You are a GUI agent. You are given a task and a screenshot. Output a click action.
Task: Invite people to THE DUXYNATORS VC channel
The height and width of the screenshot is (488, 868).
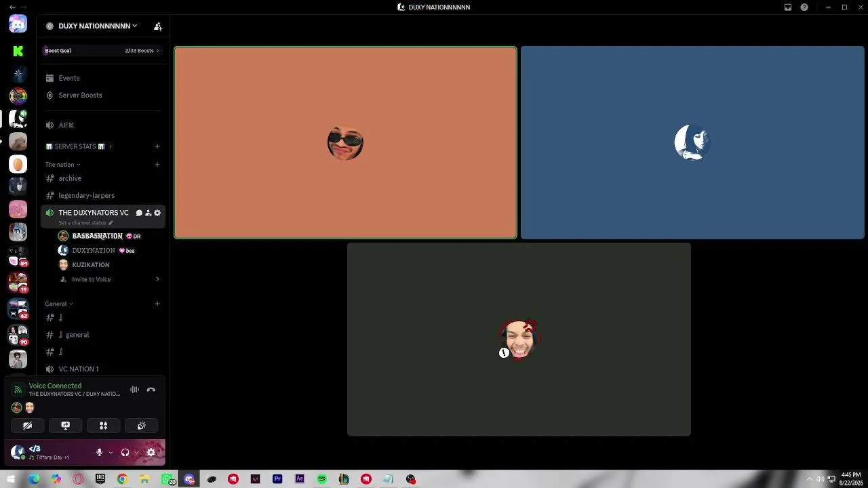(148, 213)
